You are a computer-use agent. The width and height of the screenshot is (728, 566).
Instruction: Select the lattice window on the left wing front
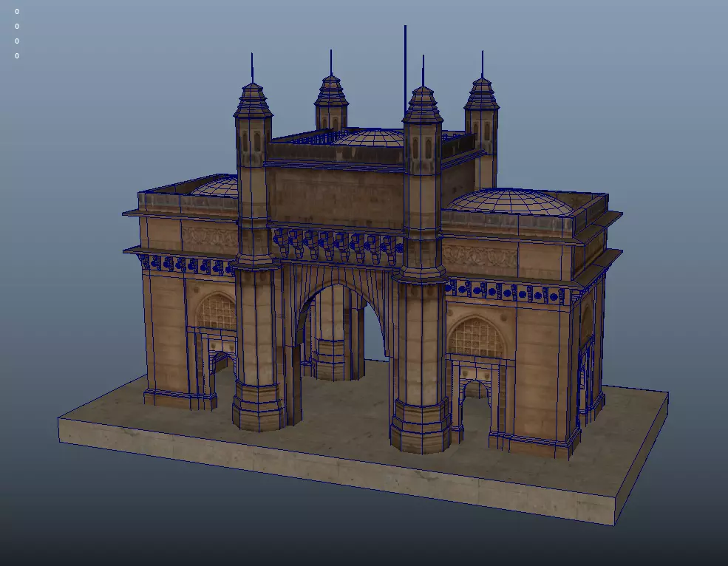pos(217,312)
